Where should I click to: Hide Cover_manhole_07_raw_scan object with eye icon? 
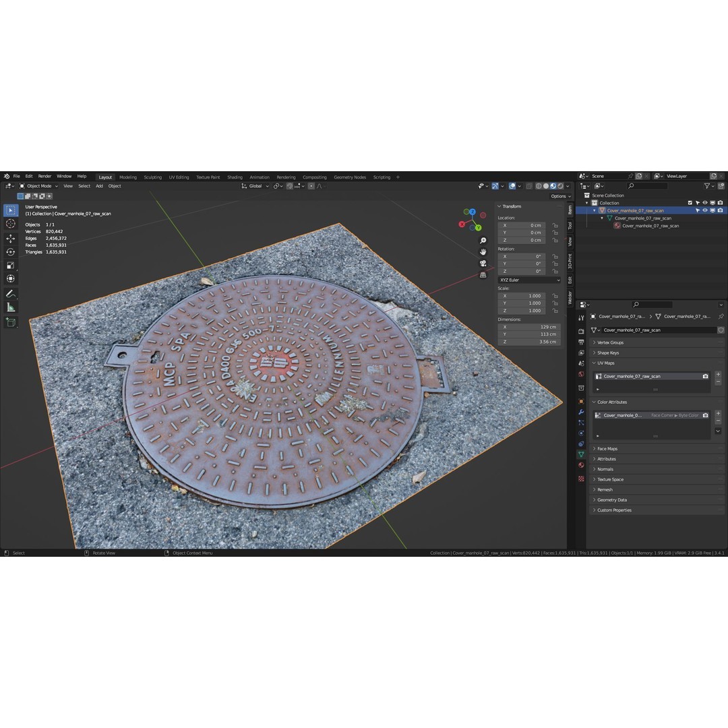[705, 210]
